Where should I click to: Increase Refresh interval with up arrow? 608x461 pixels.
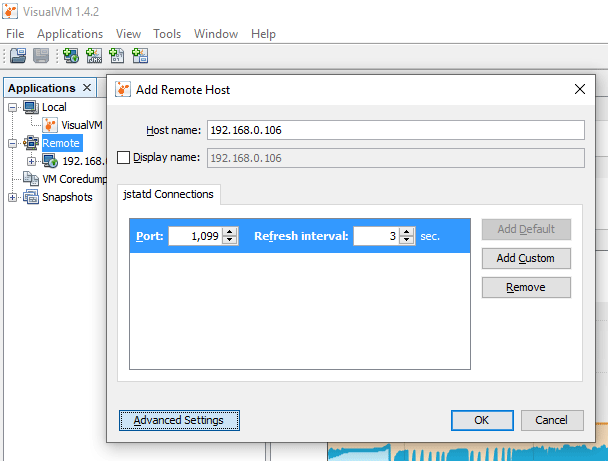[407, 232]
